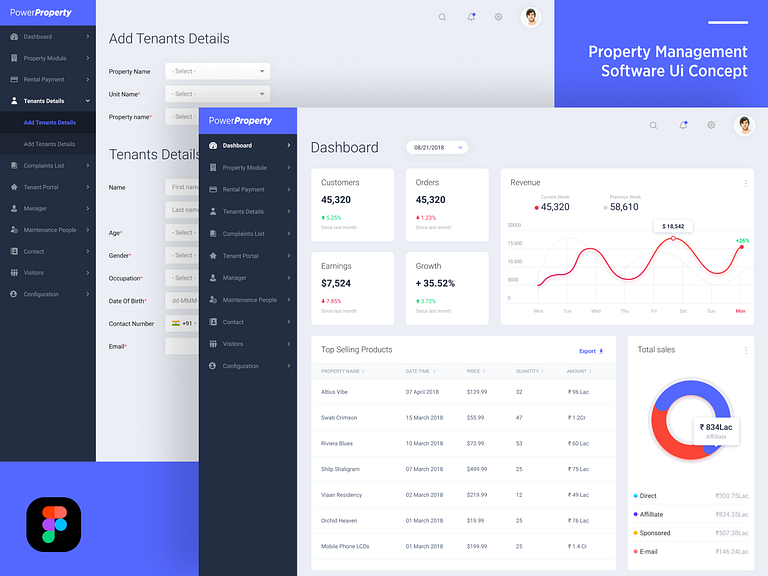
Task: Click the Export download link
Action: (x=591, y=351)
